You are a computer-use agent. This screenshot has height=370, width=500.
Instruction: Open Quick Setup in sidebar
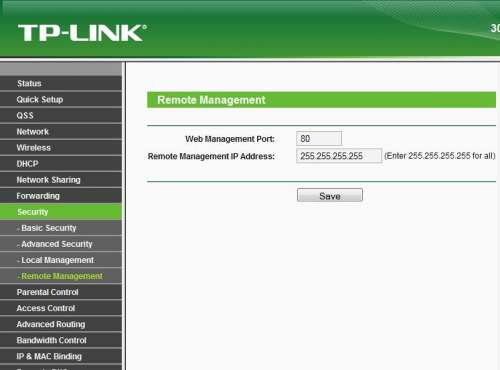click(61, 99)
